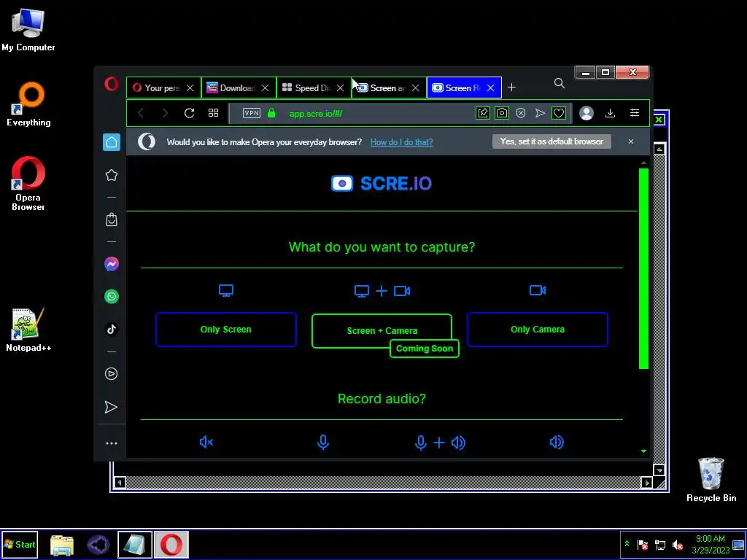747x560 pixels.
Task: Go to Opera sidebar Home icon
Action: click(112, 142)
